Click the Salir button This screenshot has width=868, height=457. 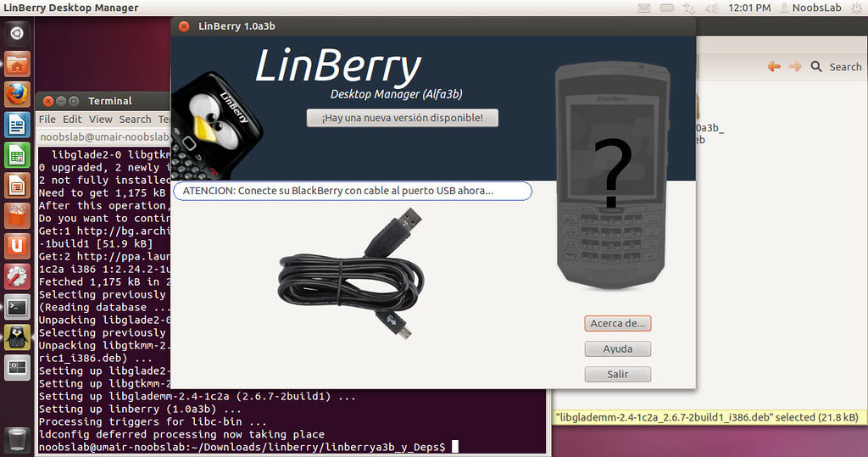click(x=618, y=375)
